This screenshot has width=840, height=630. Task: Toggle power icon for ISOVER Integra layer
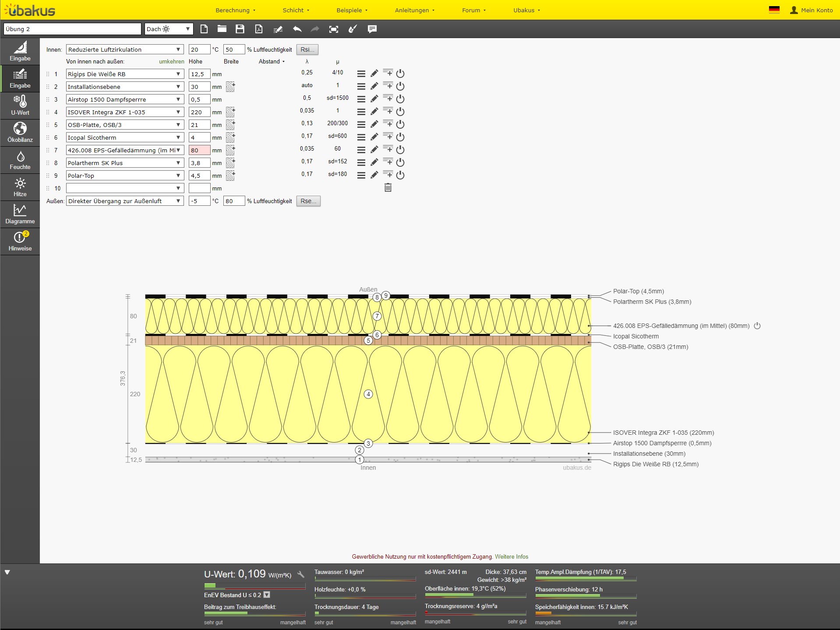tap(400, 112)
